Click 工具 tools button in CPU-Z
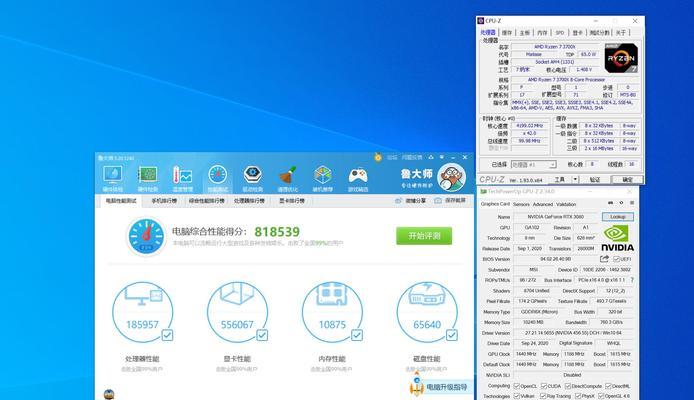694x400 pixels. pos(559,179)
